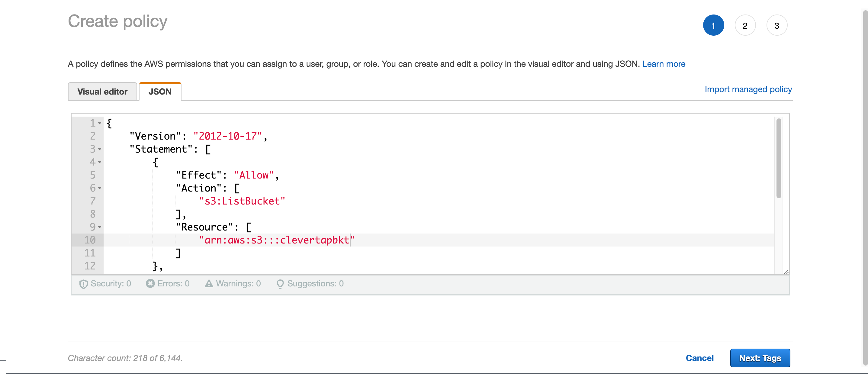The image size is (868, 374).
Task: Collapse the Statement fold arrow on line 3
Action: pyautogui.click(x=100, y=149)
